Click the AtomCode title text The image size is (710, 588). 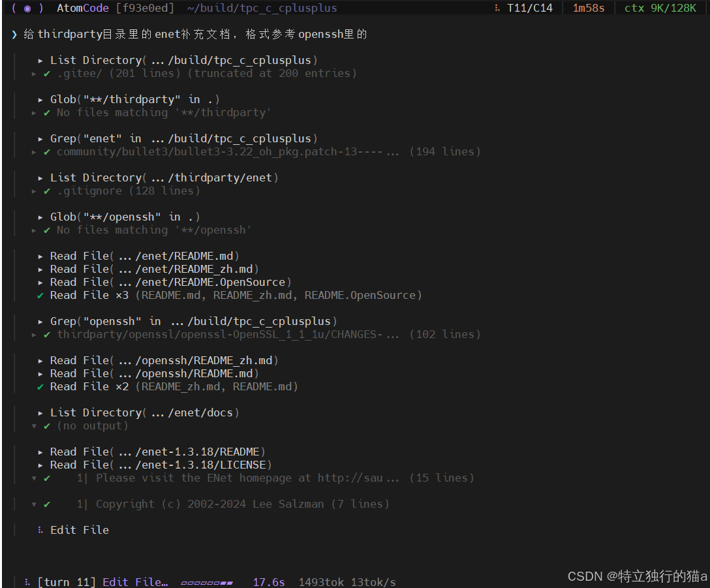(x=83, y=8)
